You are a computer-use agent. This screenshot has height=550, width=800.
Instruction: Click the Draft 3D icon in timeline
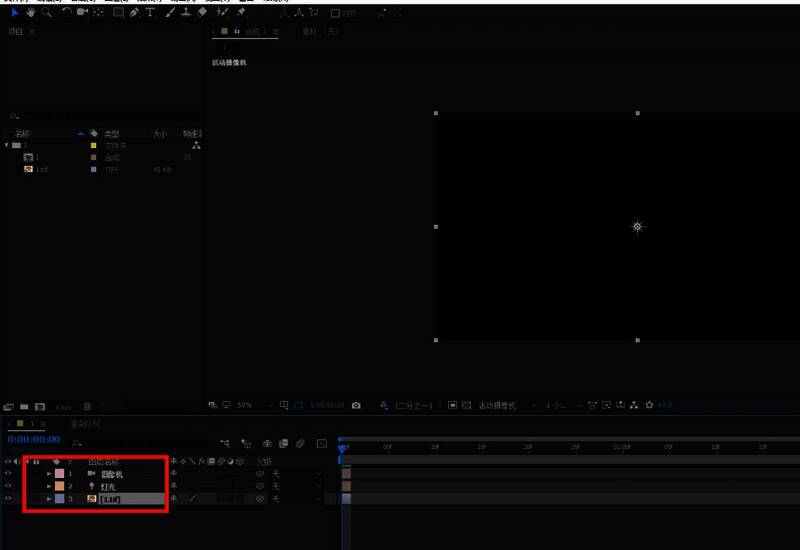[x=246, y=443]
